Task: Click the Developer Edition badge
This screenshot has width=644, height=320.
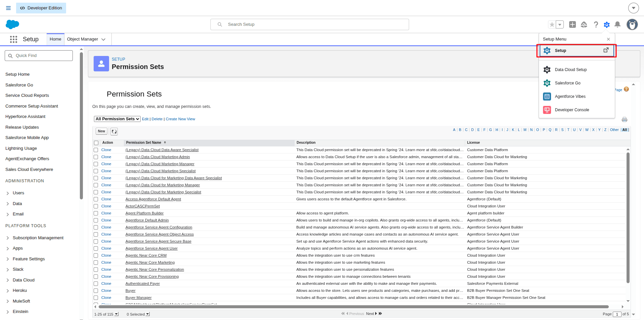Action: coord(41,8)
